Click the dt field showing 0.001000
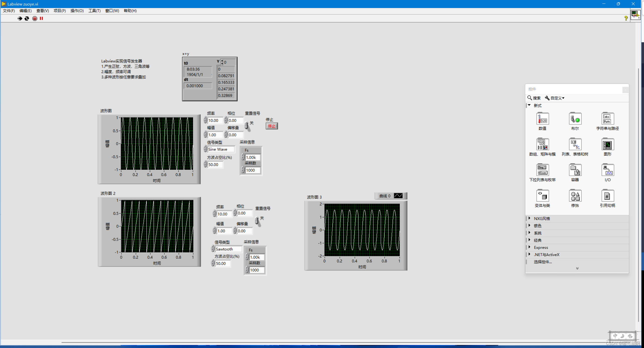The image size is (644, 348). coord(198,86)
